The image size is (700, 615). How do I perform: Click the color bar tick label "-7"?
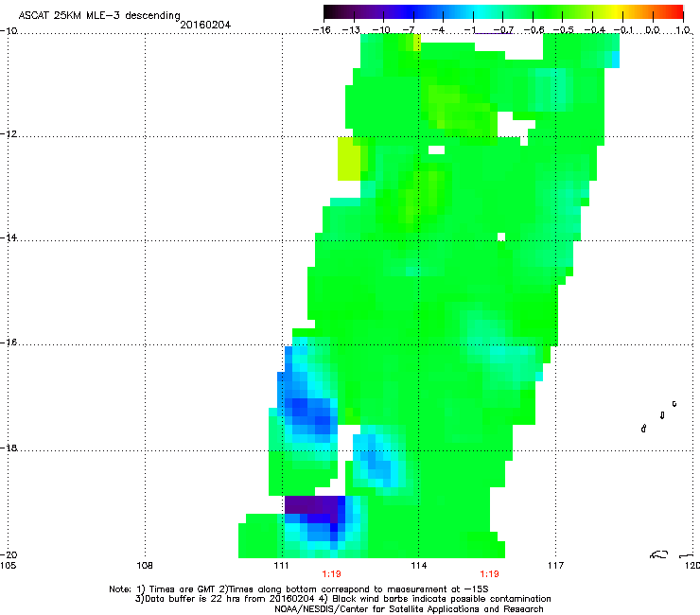409,30
